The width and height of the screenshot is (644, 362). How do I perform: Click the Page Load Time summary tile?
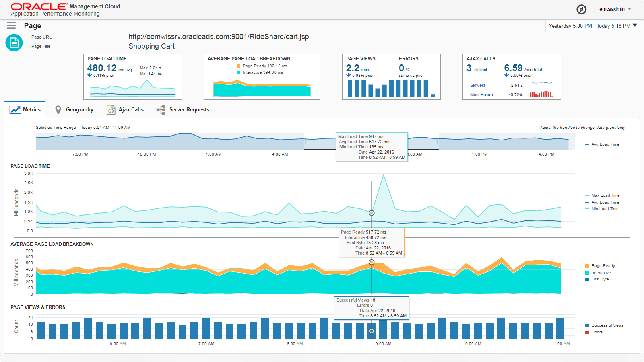pyautogui.click(x=132, y=76)
